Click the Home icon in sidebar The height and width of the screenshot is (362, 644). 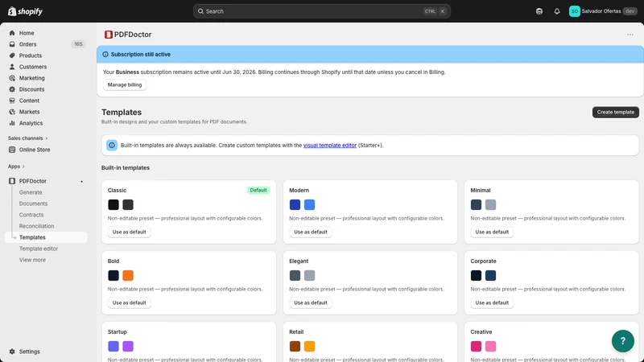tap(12, 33)
